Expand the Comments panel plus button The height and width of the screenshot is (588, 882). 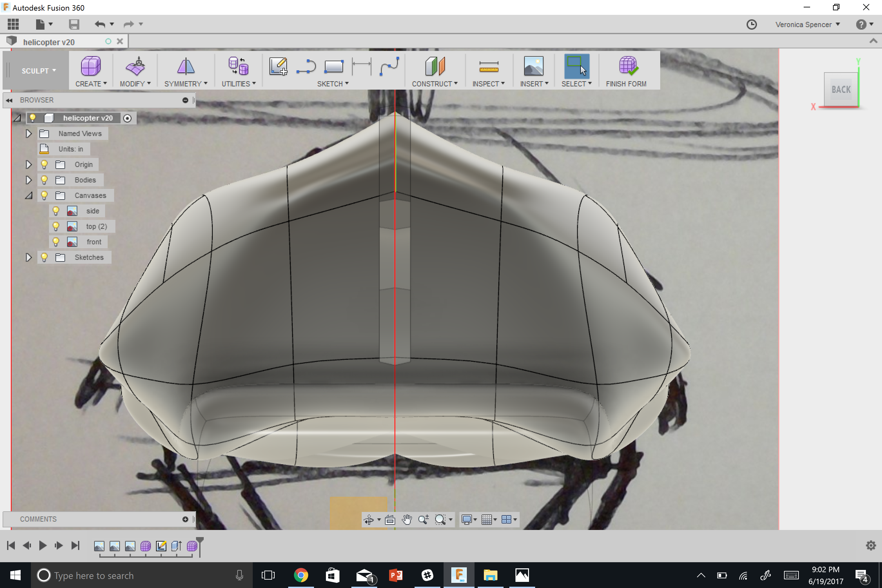pos(185,519)
